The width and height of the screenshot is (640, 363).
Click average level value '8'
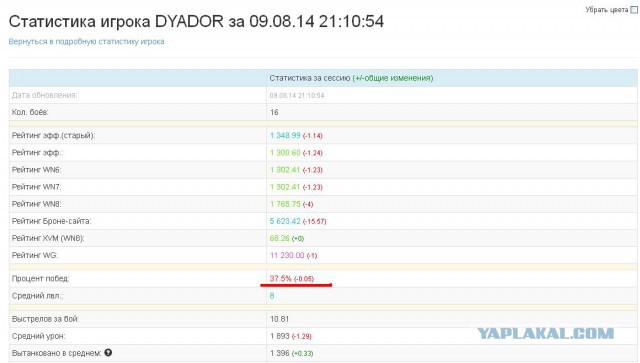(272, 296)
